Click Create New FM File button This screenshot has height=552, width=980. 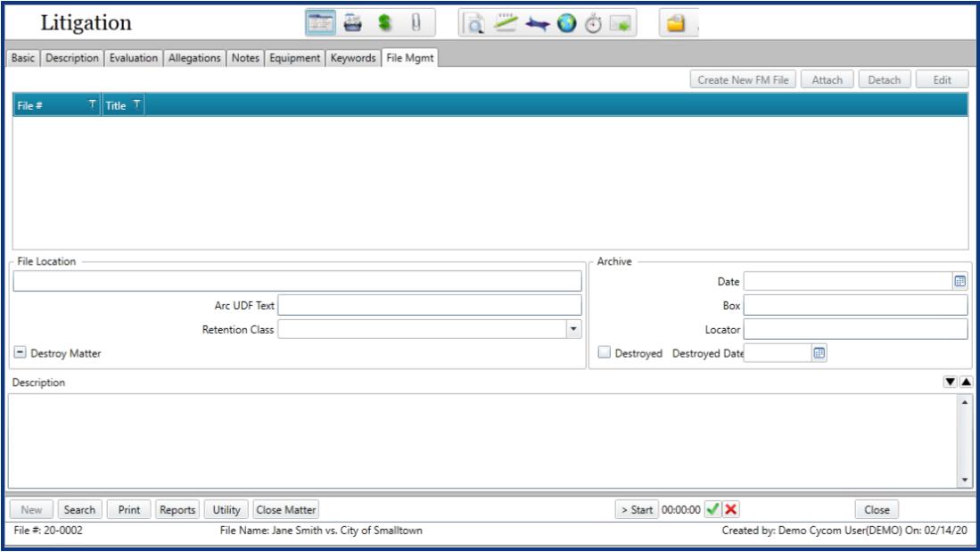coord(743,80)
